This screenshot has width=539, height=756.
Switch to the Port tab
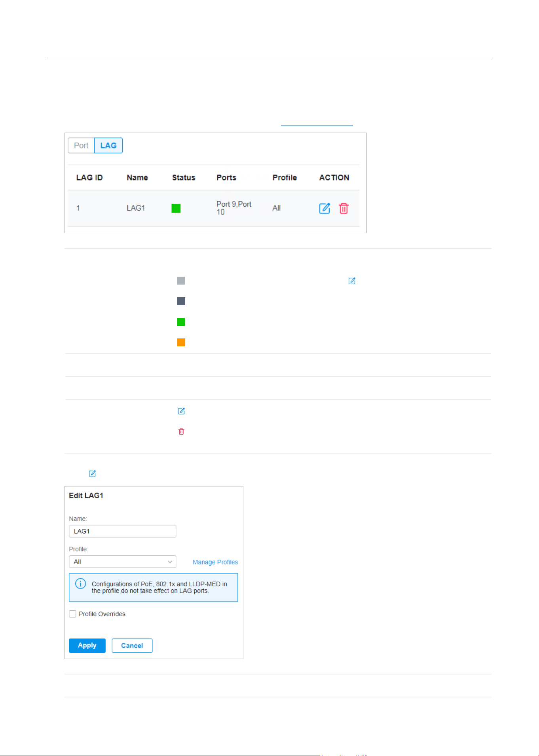pos(81,146)
